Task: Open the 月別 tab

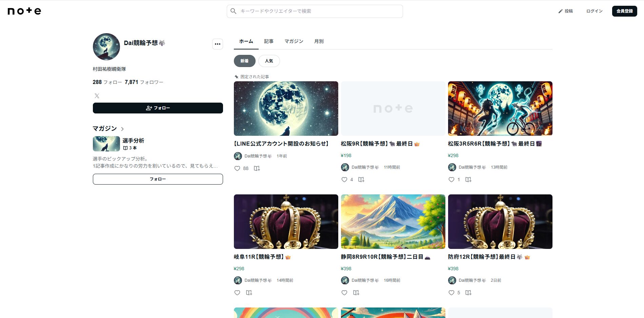Action: pyautogui.click(x=319, y=41)
